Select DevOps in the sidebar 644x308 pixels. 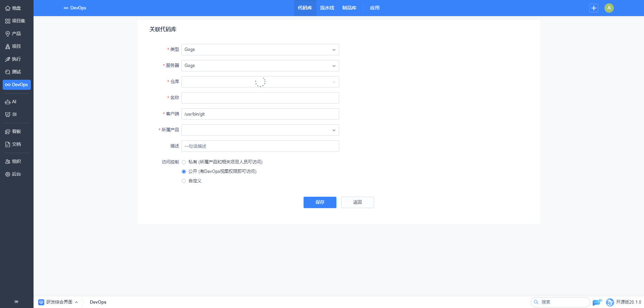pyautogui.click(x=16, y=84)
